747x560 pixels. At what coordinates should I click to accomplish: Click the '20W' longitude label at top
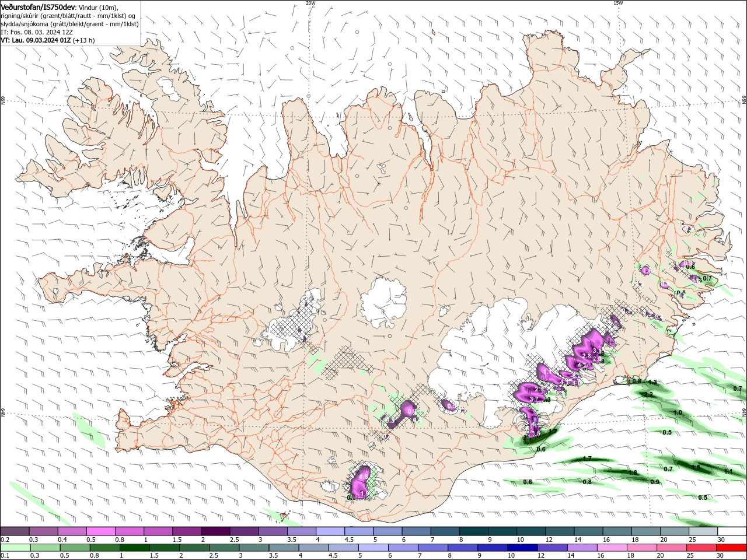coord(310,3)
